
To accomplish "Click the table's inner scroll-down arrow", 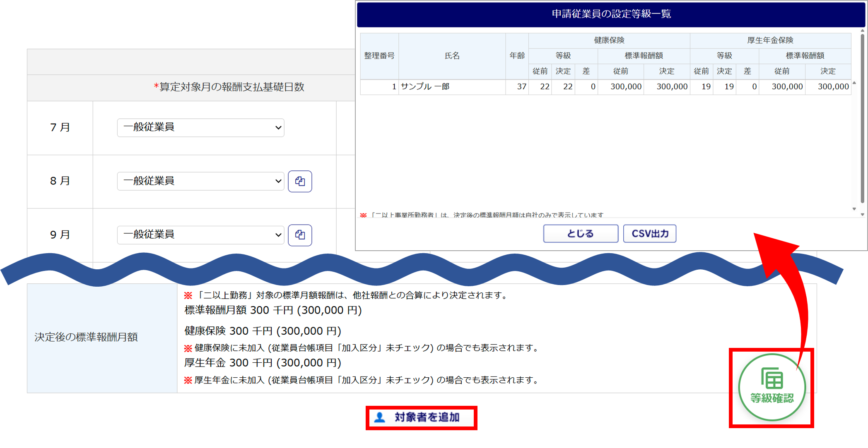I will 854,209.
